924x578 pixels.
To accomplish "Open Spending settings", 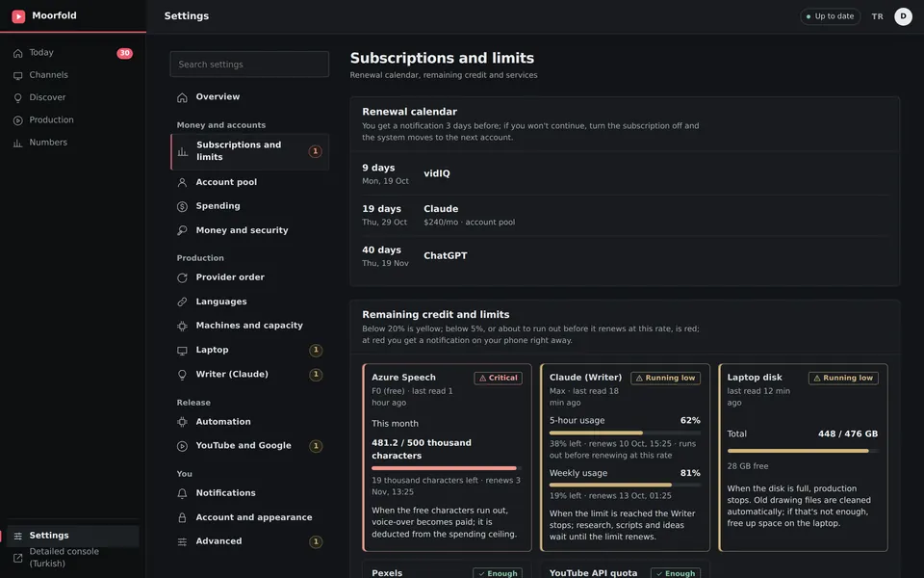I will [249, 206].
